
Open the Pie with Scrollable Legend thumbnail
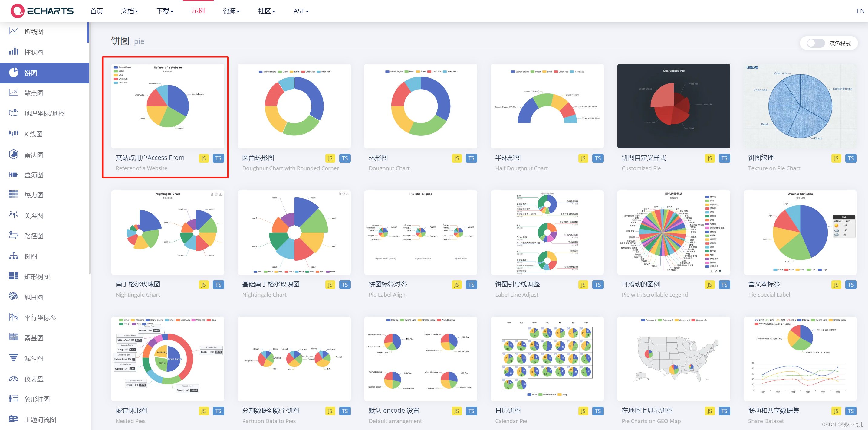[x=674, y=232]
